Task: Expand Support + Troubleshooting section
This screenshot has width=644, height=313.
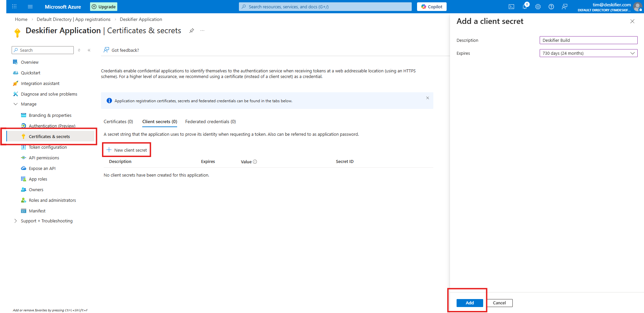Action: coord(16,221)
